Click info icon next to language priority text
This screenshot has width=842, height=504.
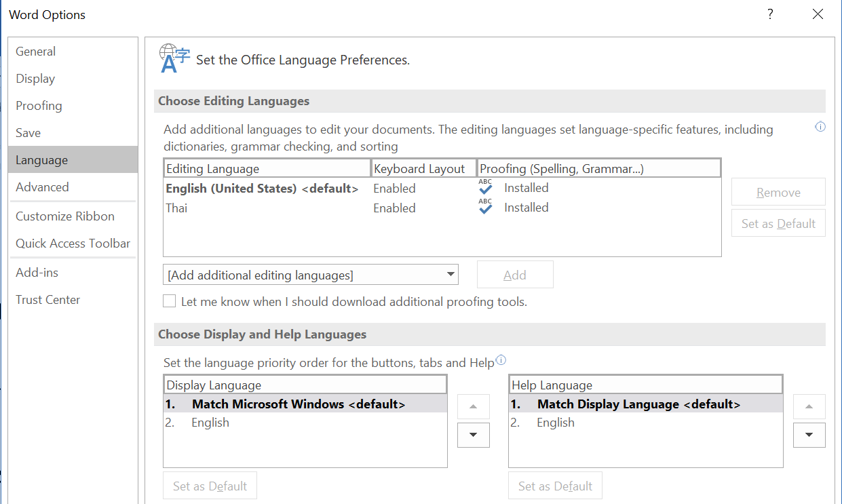(x=501, y=360)
